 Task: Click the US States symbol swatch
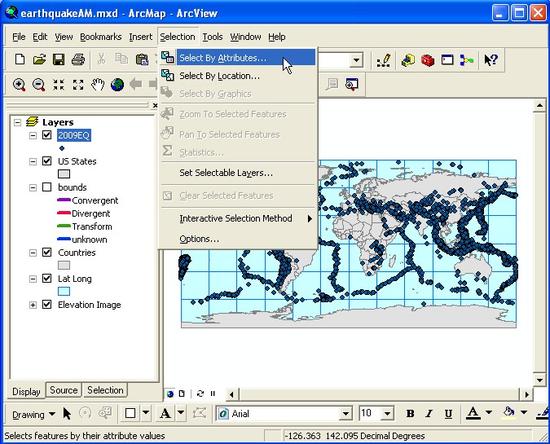tap(63, 174)
